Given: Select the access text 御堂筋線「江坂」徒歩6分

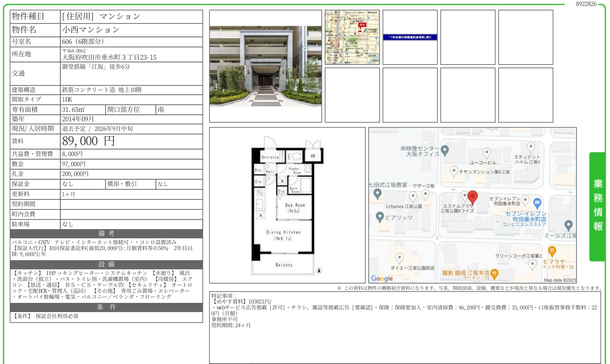Looking at the screenshot, I should pos(96,66).
